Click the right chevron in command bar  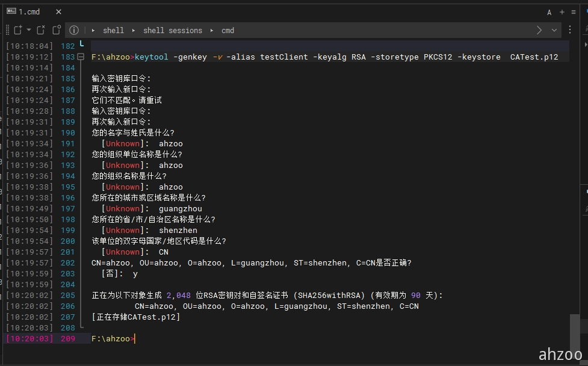tap(539, 30)
